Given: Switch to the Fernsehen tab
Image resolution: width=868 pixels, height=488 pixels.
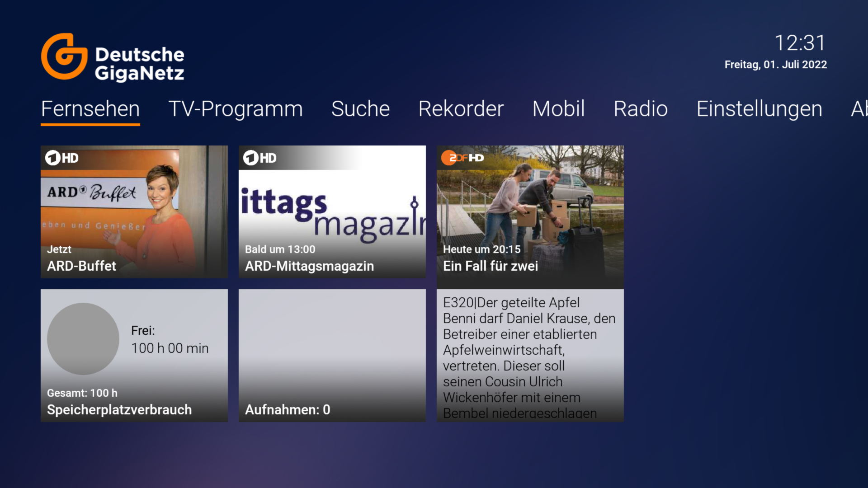Looking at the screenshot, I should click(90, 108).
